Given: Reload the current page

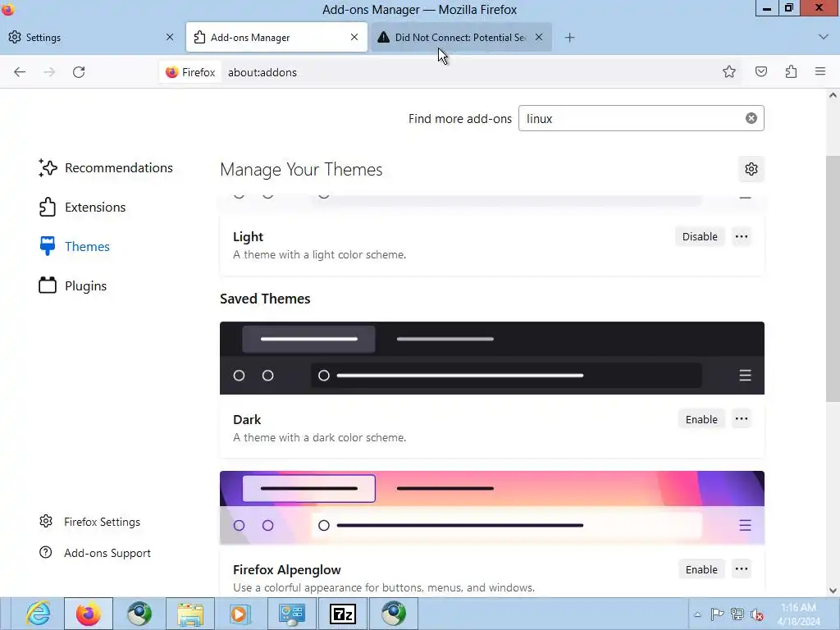Looking at the screenshot, I should (x=79, y=72).
